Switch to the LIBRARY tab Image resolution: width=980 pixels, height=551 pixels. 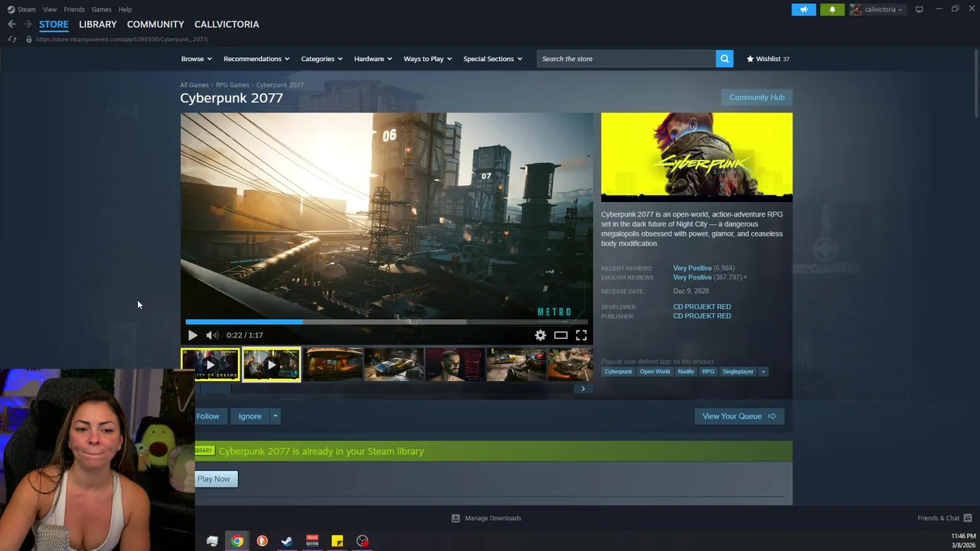click(98, 24)
